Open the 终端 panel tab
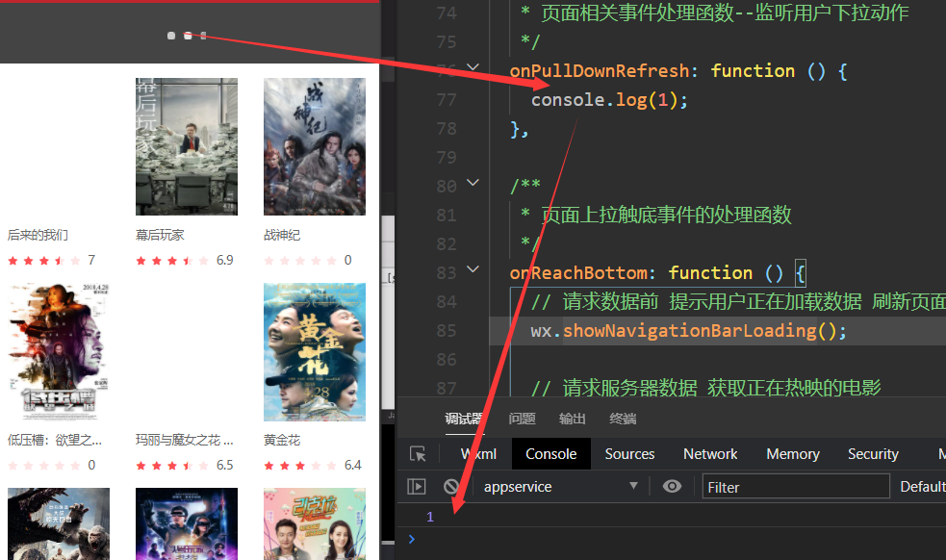Viewport: 946px width, 560px height. [x=623, y=419]
